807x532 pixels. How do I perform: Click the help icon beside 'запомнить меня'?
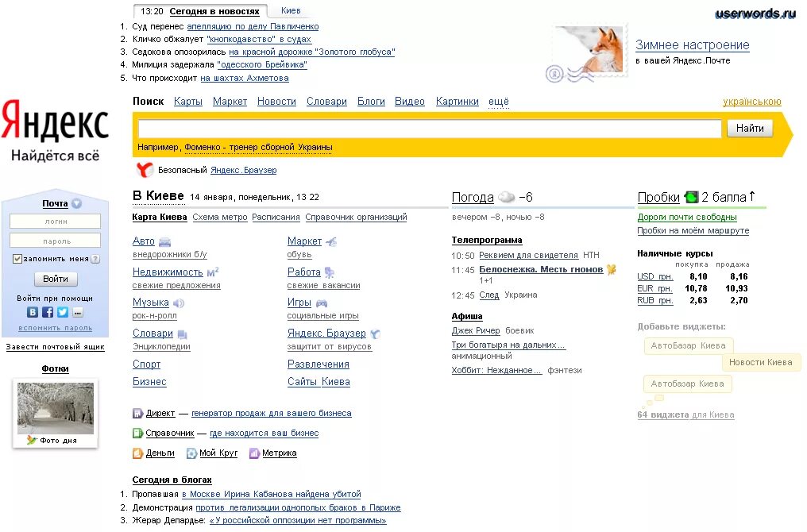95,260
